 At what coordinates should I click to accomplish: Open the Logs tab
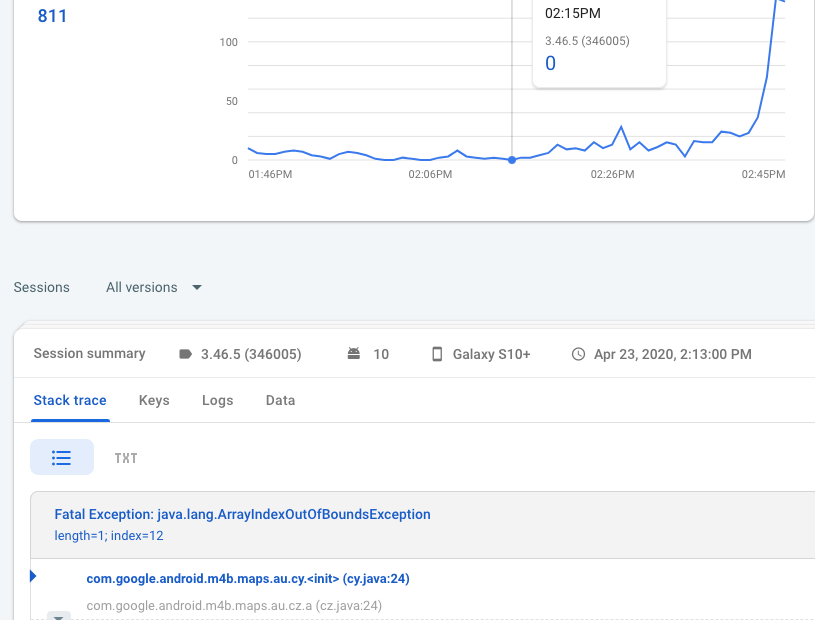tap(217, 400)
